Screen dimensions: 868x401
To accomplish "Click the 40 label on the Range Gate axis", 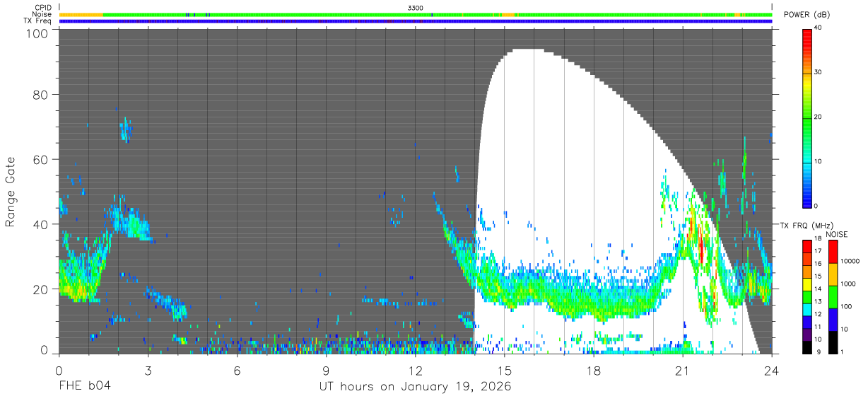I will click(x=41, y=224).
